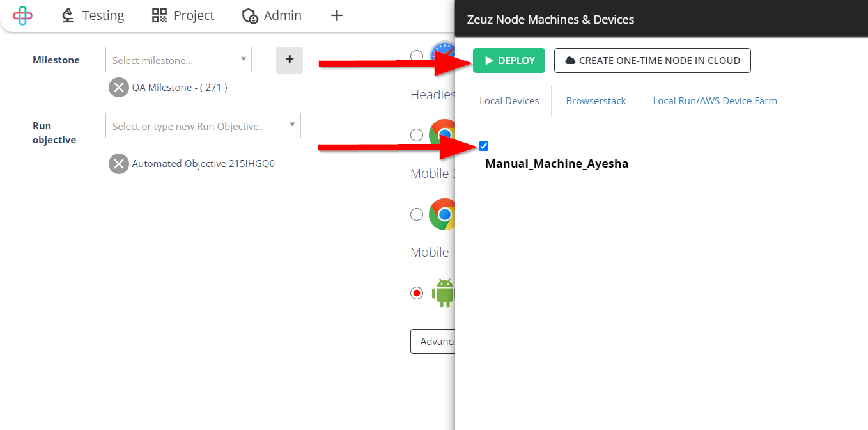Expand the Run Objective dropdown

(203, 126)
